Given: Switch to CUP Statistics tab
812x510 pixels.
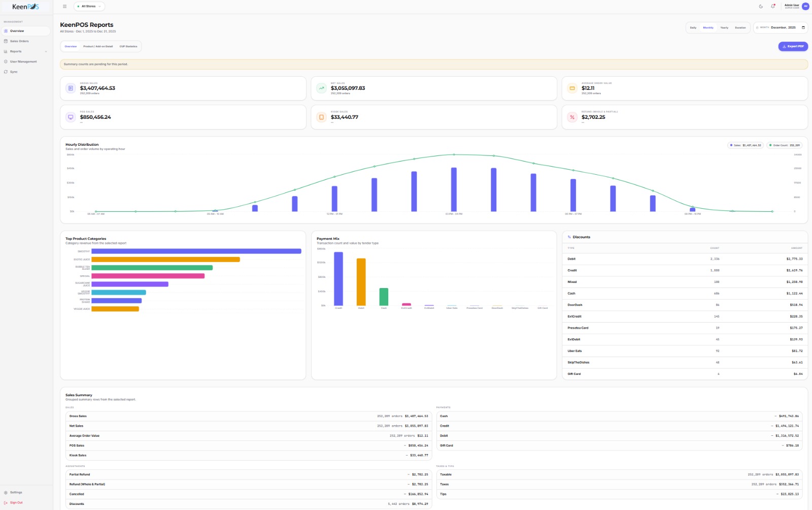Looking at the screenshot, I should [x=128, y=46].
